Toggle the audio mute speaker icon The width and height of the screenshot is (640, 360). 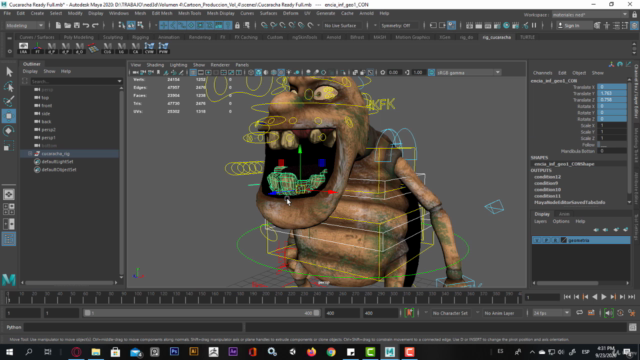pyautogui.click(x=609, y=313)
